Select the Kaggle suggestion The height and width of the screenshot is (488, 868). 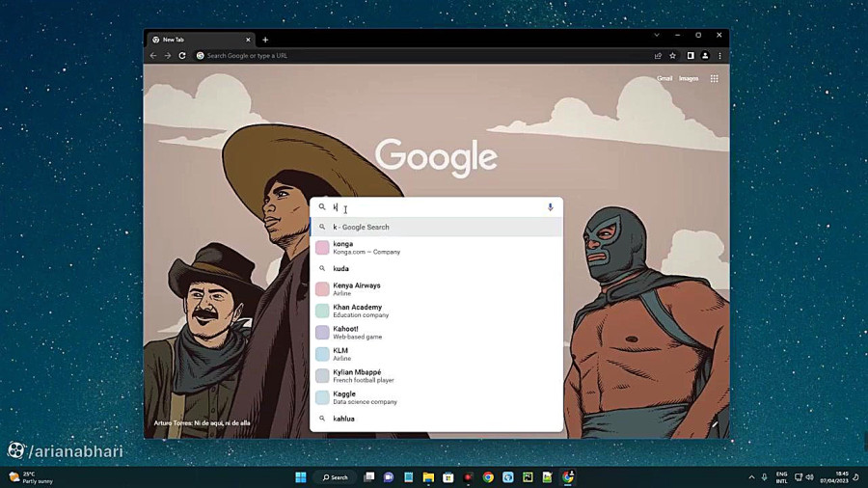coord(436,397)
